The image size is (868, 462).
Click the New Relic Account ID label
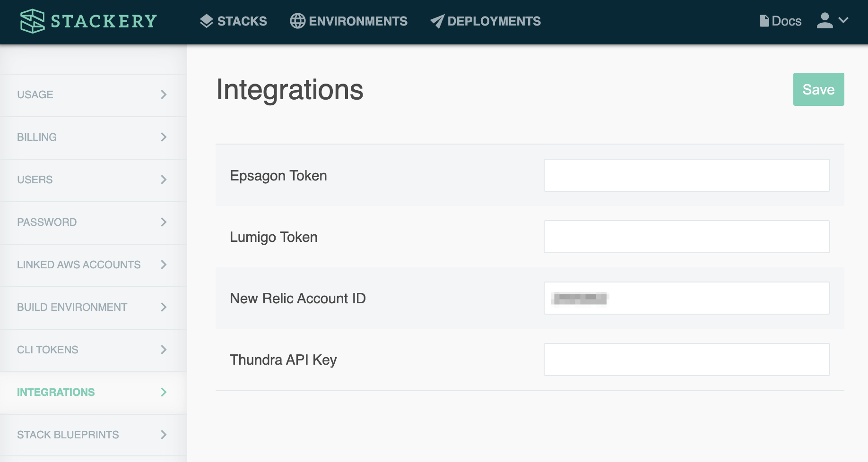click(298, 299)
